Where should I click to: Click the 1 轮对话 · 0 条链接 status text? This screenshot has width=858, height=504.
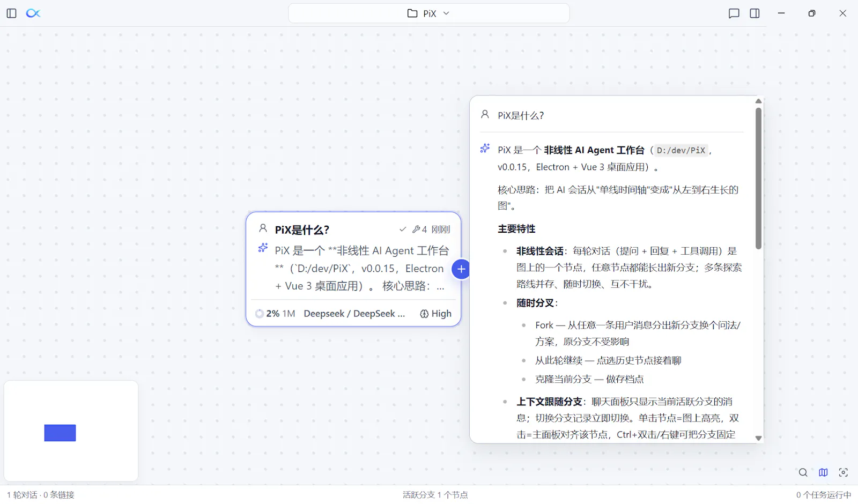coord(41,495)
